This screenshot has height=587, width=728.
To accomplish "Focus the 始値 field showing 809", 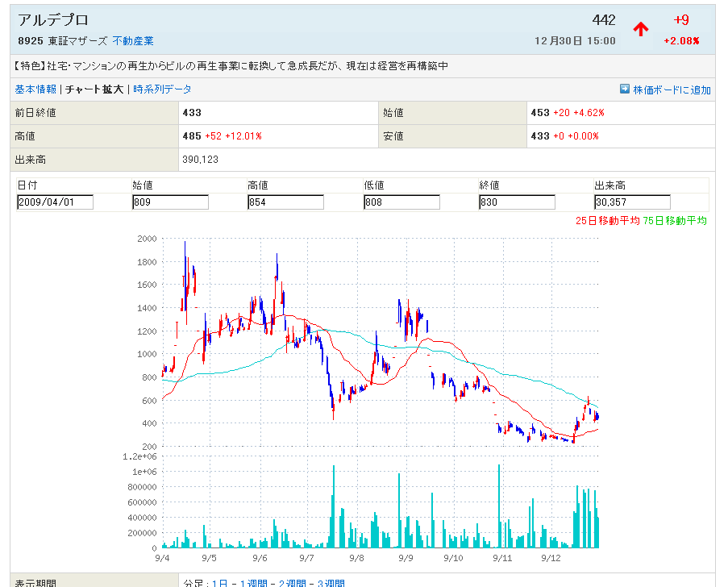I will [x=170, y=202].
